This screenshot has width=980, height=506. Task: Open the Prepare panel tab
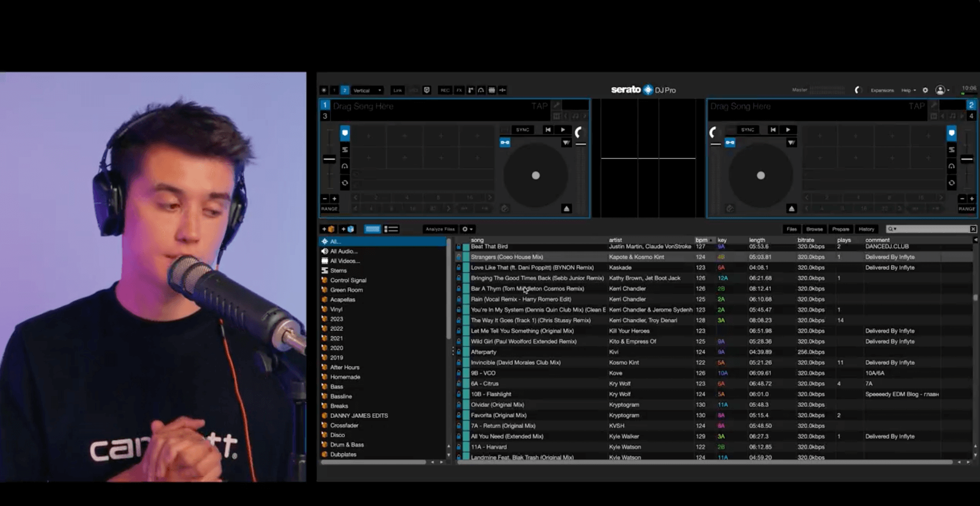pos(841,229)
